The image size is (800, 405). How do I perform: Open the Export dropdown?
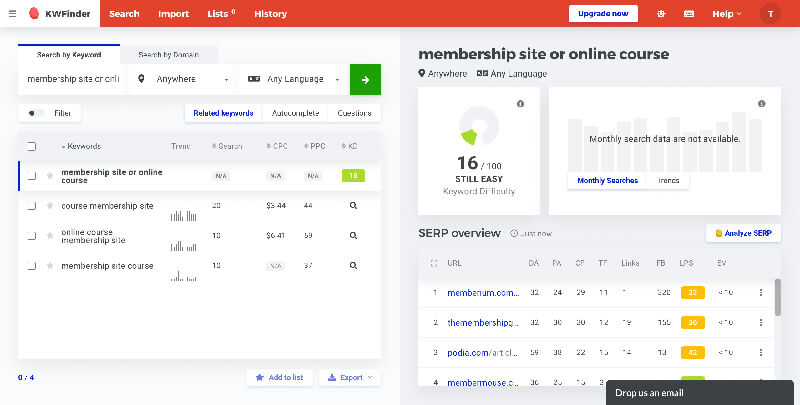click(x=350, y=377)
